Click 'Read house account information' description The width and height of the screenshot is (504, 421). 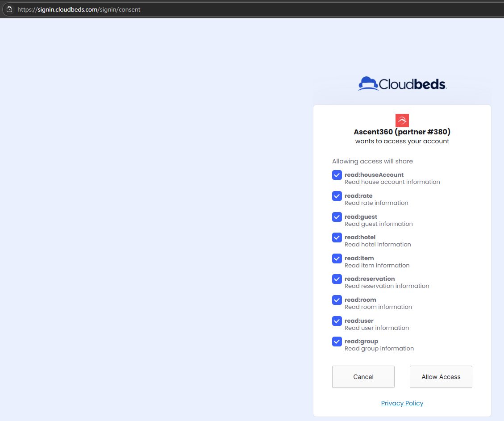tap(392, 182)
